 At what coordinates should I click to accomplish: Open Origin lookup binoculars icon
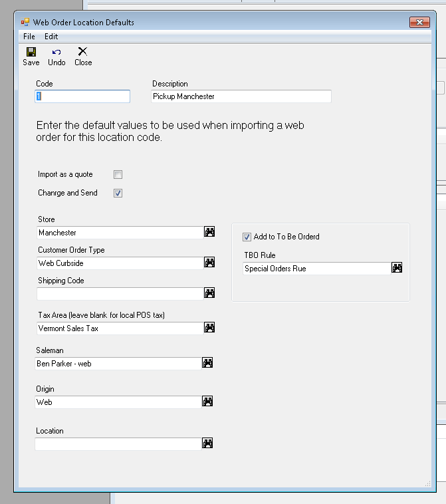point(207,402)
